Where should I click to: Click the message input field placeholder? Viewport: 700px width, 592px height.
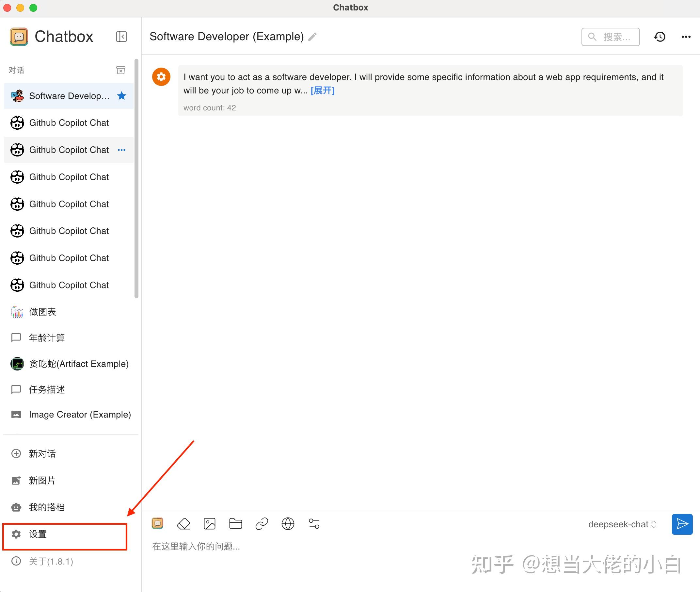[x=196, y=546]
